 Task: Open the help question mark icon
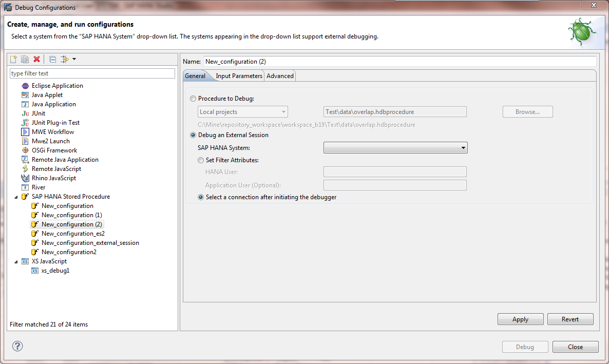pyautogui.click(x=17, y=346)
